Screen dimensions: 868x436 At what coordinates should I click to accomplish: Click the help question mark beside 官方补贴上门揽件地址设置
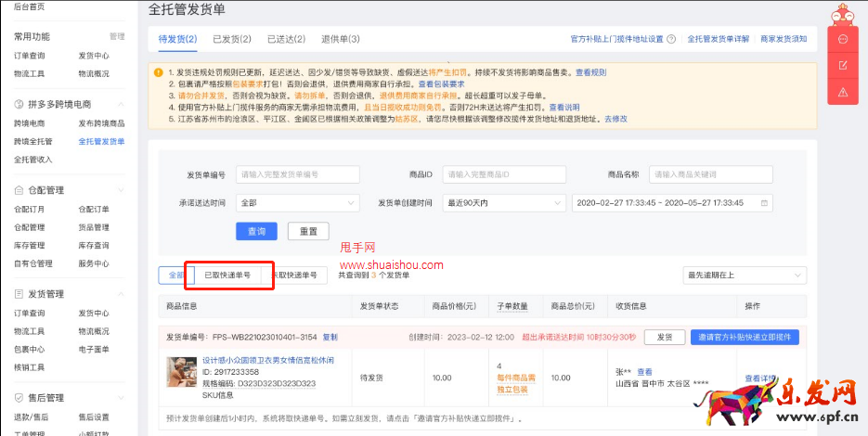(671, 39)
